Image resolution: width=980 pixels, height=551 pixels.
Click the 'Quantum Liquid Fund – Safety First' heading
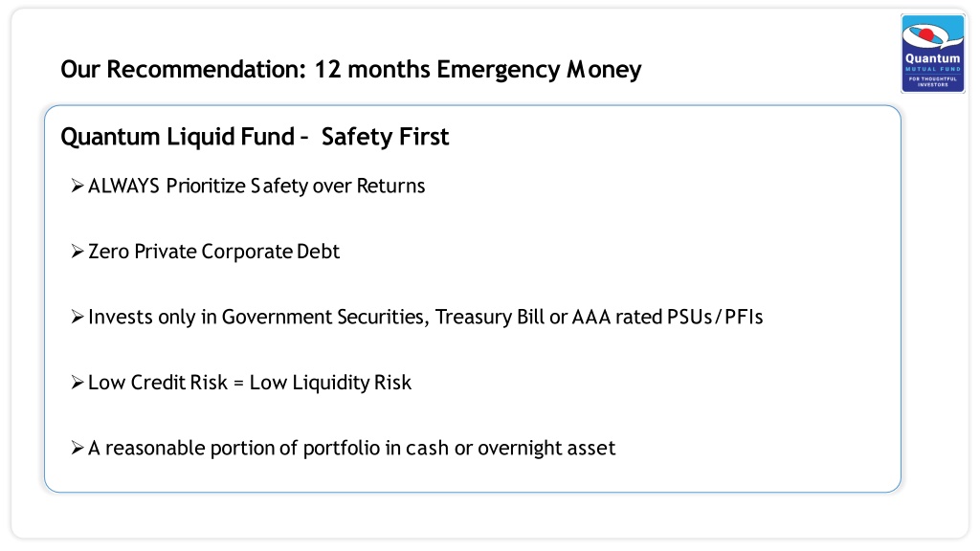point(255,137)
